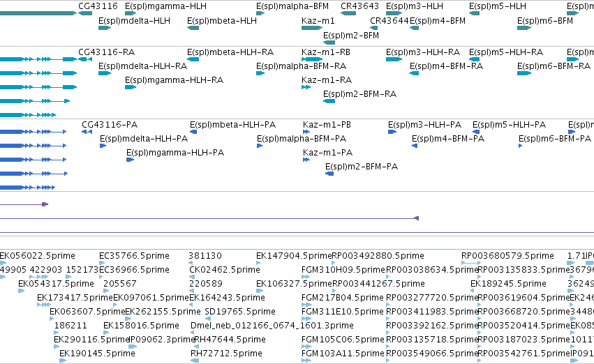
Task: Click the E(spl)m6-BFM-PA protein label
Action: [x=555, y=139]
